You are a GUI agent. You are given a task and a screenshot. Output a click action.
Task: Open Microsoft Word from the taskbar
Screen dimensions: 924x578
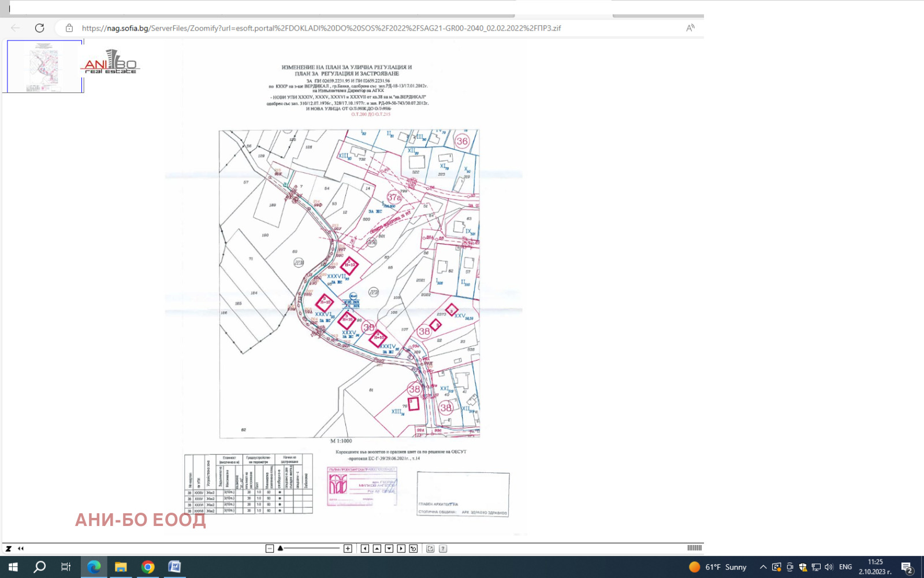174,567
